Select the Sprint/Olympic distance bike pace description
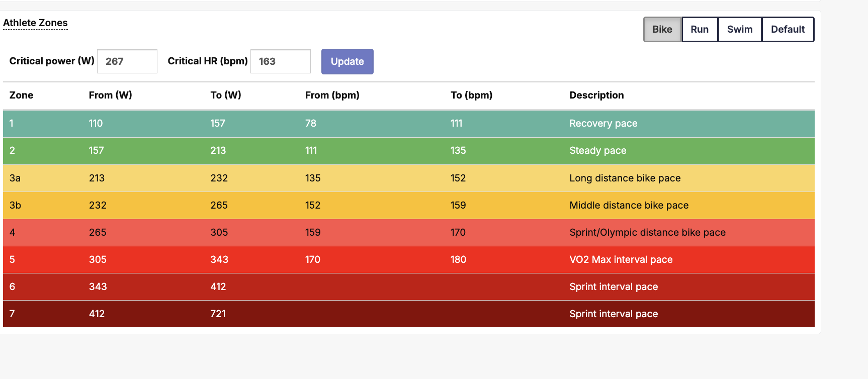The width and height of the screenshot is (868, 379). pos(648,232)
